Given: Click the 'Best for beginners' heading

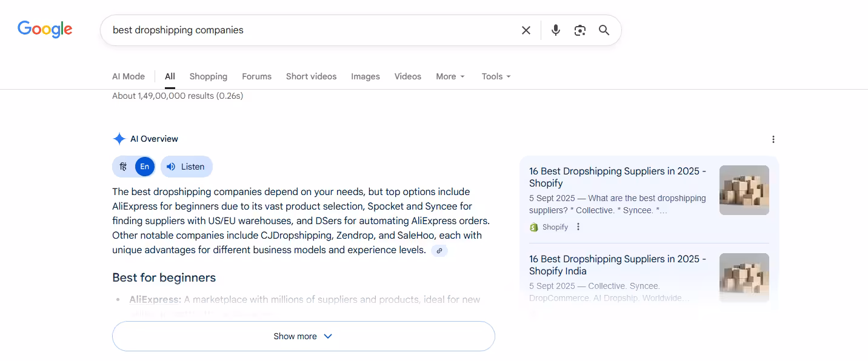Looking at the screenshot, I should (164, 277).
